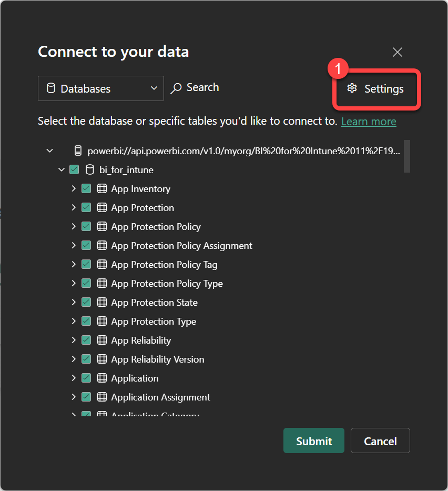
Task: Click the Application Assignment table icon
Action: click(x=101, y=397)
